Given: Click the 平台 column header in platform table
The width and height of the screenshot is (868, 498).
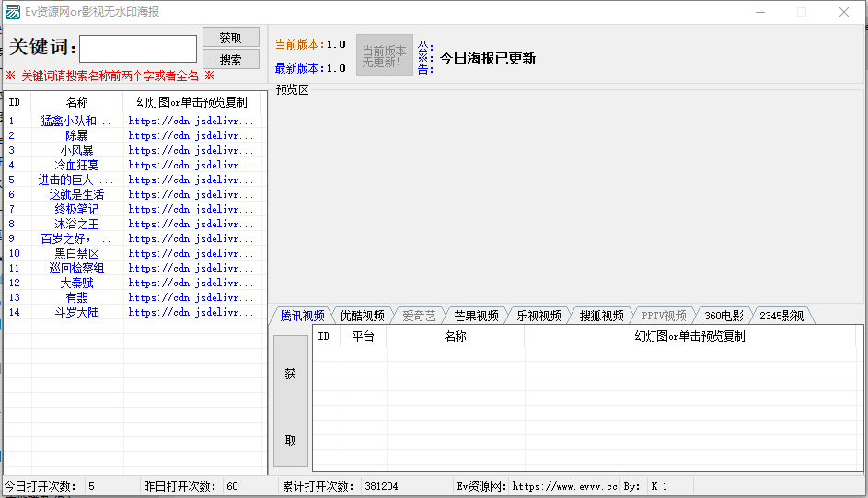Looking at the screenshot, I should 364,336.
